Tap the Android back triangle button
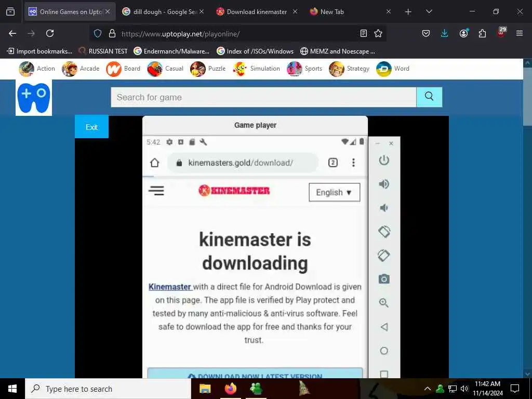Screen dimensions: 532x399 point(384,327)
